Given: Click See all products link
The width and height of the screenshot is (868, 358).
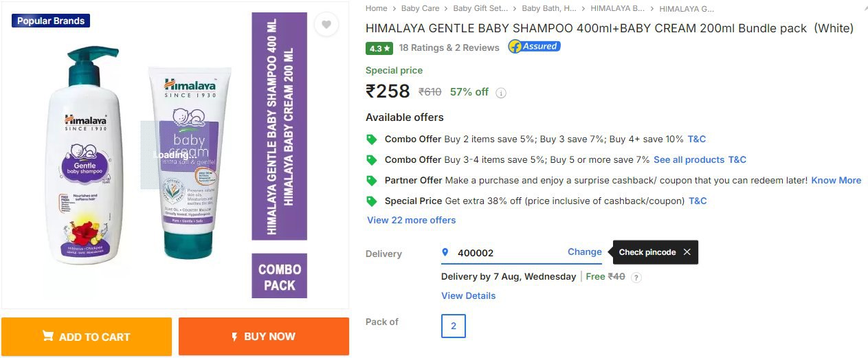Looking at the screenshot, I should 689,160.
